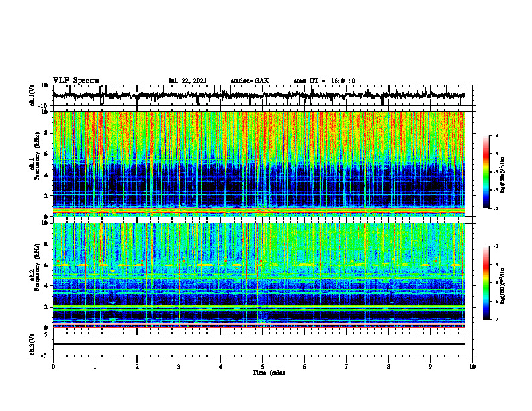
Task: Click the time axis tick label "9"
Action: (430, 367)
